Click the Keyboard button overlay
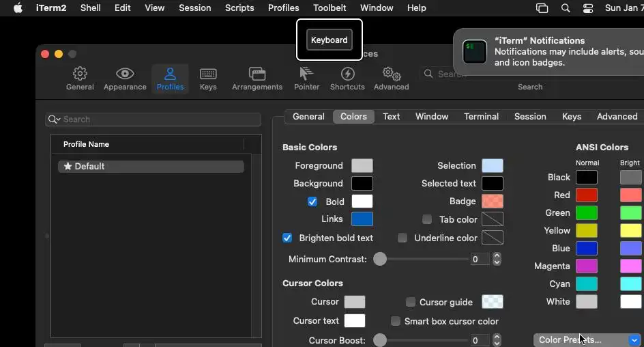644x347 pixels. point(330,40)
